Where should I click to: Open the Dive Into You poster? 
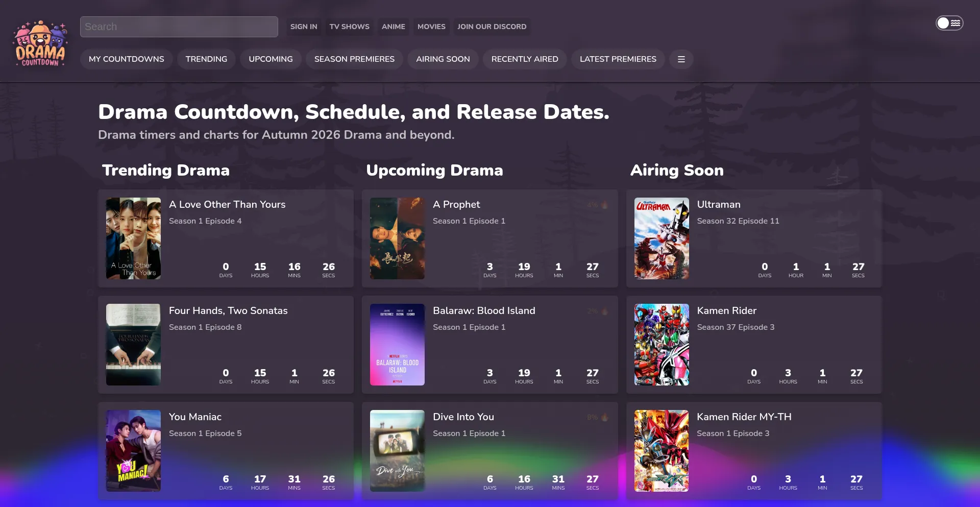pos(397,451)
